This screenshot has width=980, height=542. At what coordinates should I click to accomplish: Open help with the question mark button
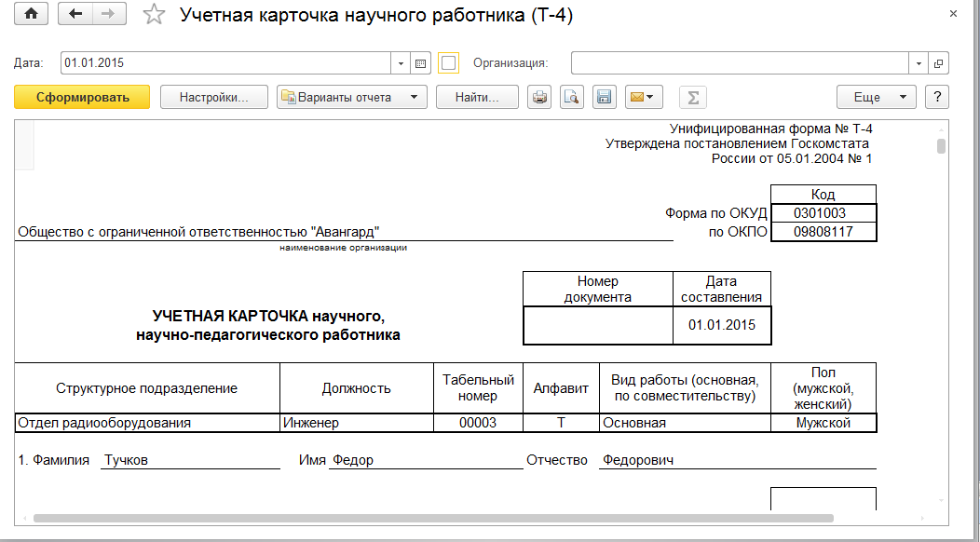[x=937, y=97]
